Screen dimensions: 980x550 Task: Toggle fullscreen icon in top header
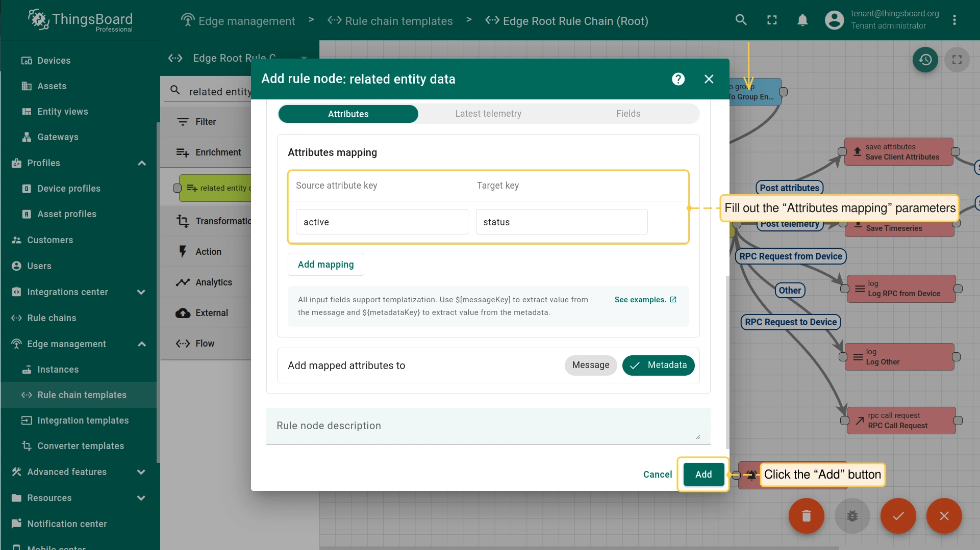[x=772, y=20]
